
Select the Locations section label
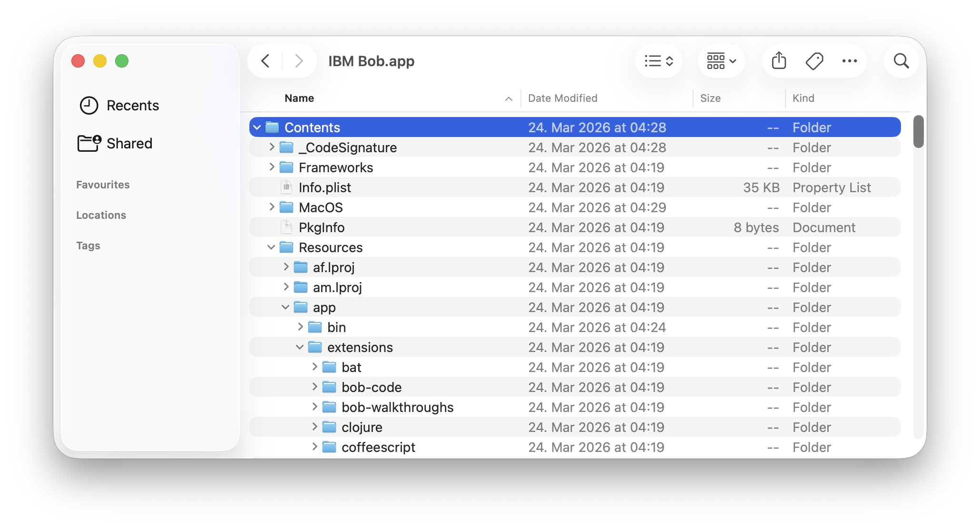101,215
